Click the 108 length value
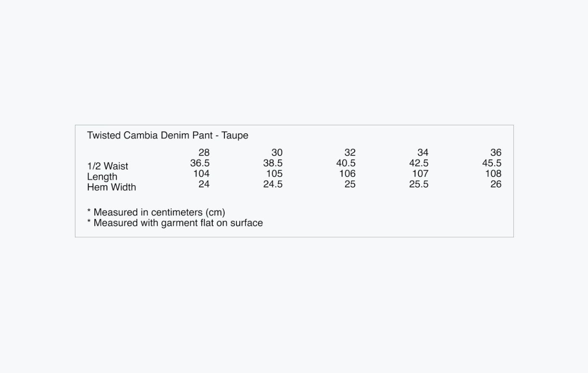This screenshot has height=373, width=588. point(493,174)
